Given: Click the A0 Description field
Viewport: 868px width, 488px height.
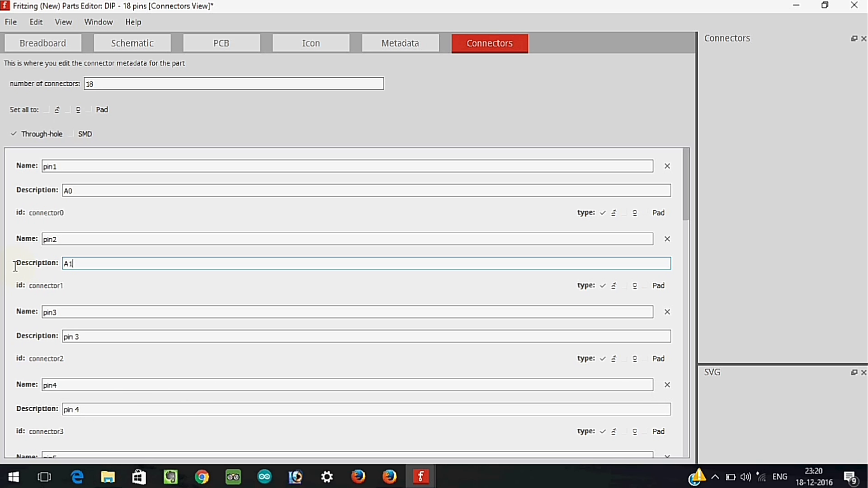Looking at the screenshot, I should click(367, 190).
